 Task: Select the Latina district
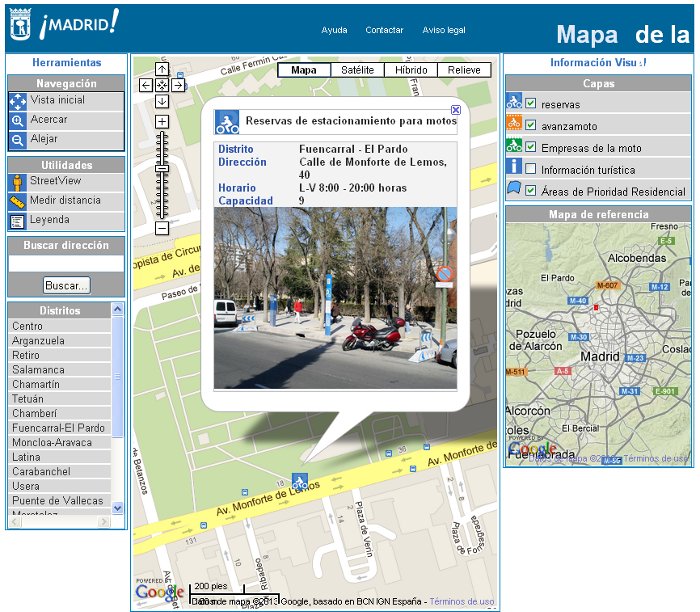click(60, 457)
